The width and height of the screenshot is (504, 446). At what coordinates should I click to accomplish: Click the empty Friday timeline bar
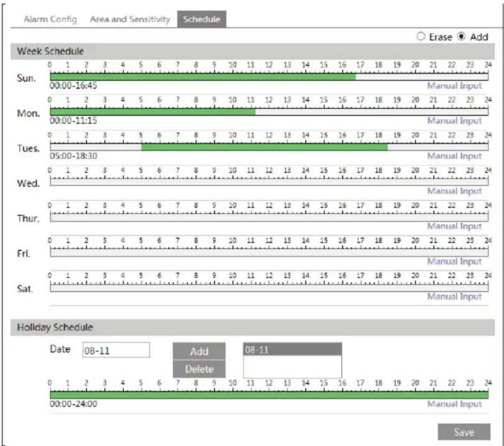coord(269,253)
